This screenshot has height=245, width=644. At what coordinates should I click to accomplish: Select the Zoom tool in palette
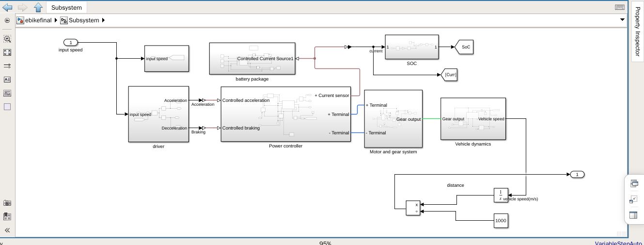(7, 39)
